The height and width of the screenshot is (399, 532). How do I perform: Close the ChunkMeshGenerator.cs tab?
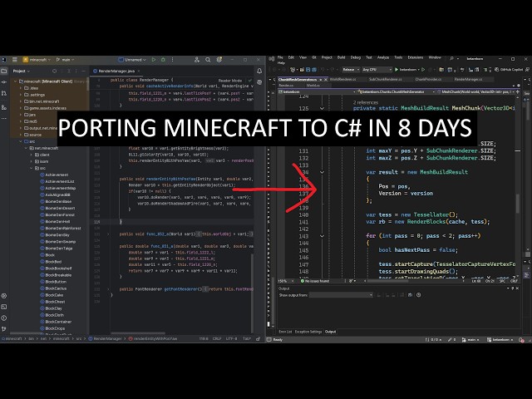click(x=325, y=80)
